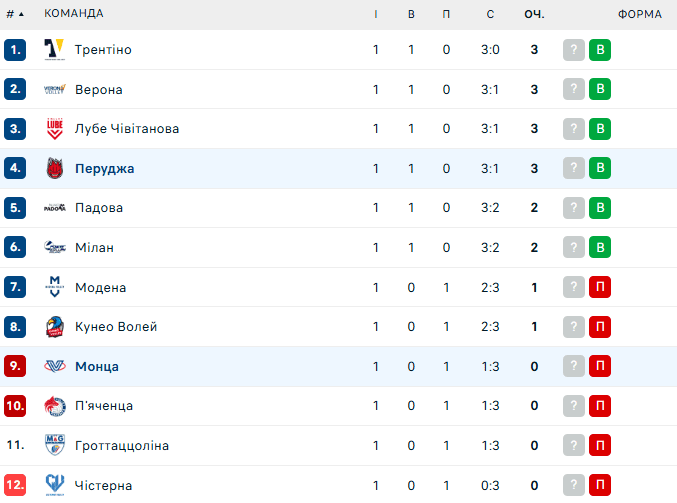The image size is (677, 503).
Task: Click Trentino's green В form badge
Action: (600, 50)
